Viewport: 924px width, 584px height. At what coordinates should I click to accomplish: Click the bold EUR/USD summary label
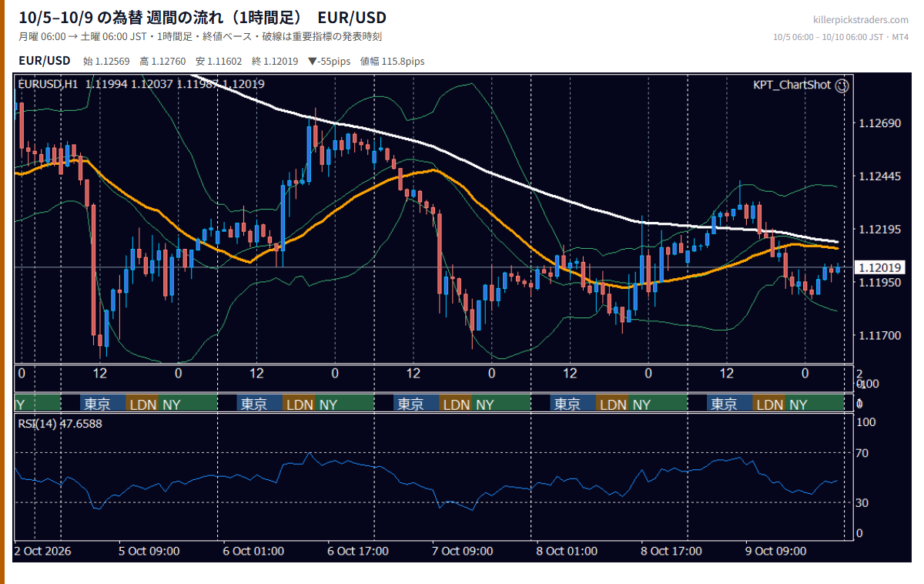(45, 61)
